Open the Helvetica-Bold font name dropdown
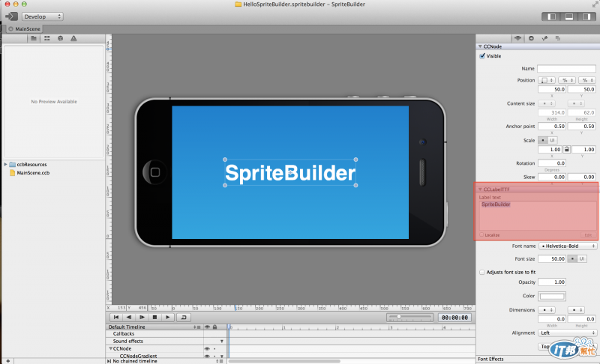Screen dimensions: 600x364 coord(568,246)
